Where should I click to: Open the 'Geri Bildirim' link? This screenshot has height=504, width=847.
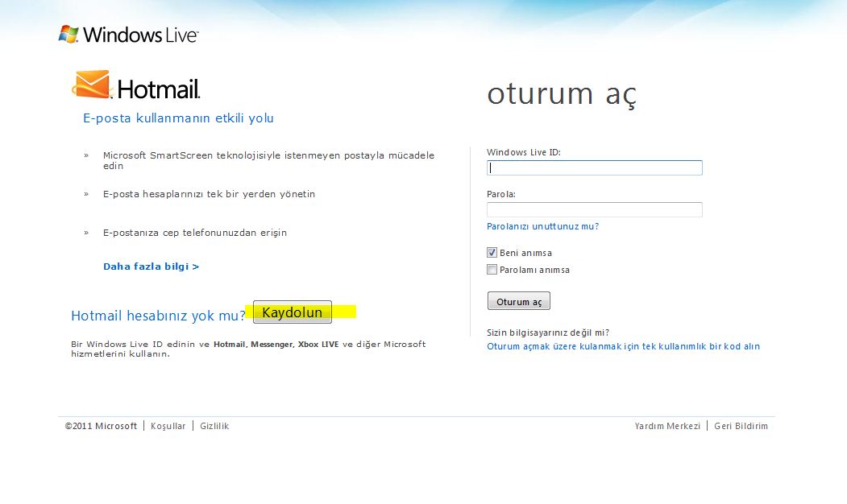(x=741, y=426)
